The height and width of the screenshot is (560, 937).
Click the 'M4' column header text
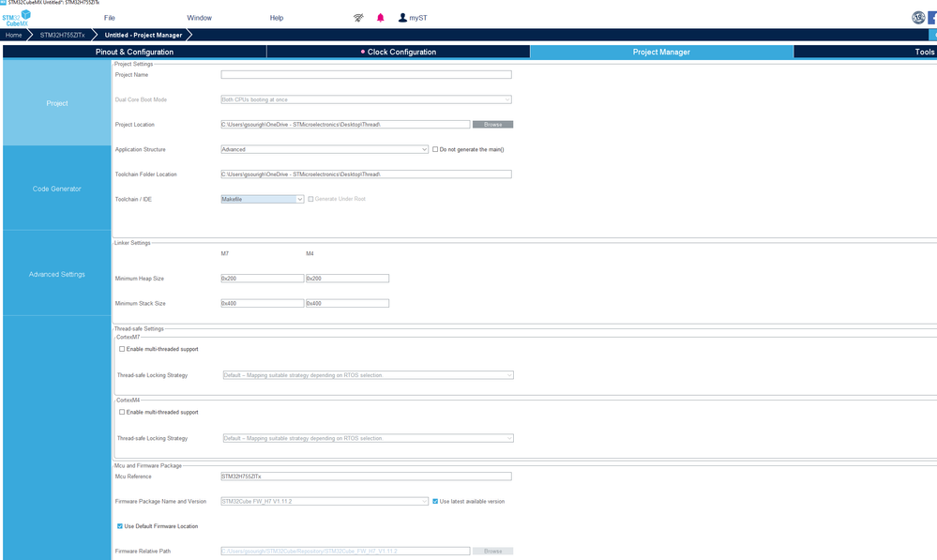[x=310, y=253]
